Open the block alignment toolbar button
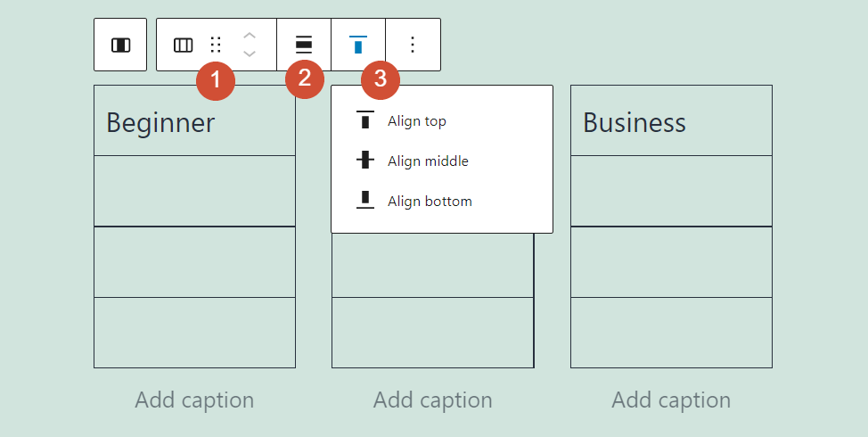 click(x=304, y=45)
